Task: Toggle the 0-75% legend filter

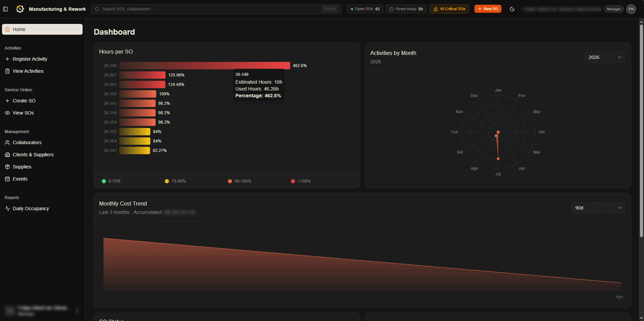Action: coord(111,181)
